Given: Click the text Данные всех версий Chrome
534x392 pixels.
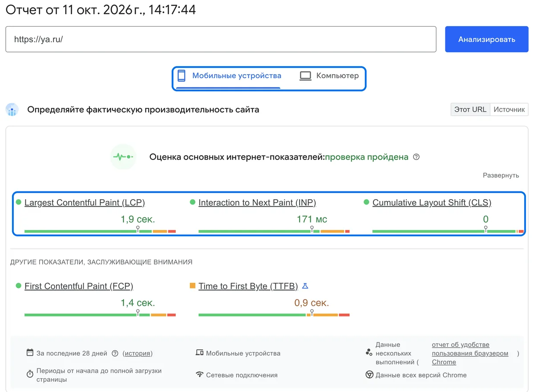Looking at the screenshot, I should pos(421,375).
